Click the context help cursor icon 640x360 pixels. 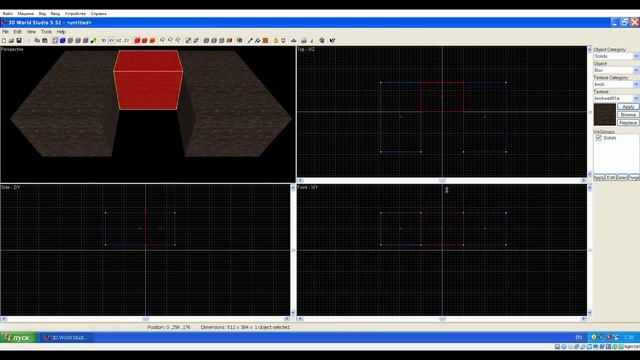(x=332, y=40)
